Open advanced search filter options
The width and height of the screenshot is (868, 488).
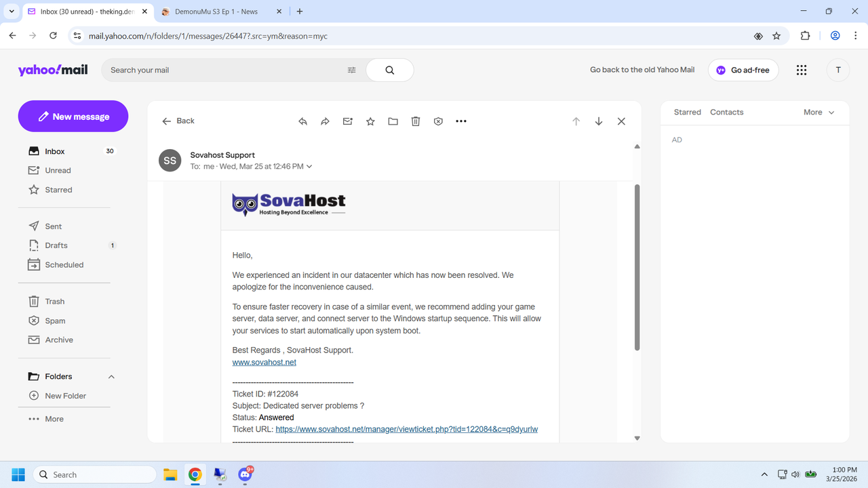click(351, 70)
